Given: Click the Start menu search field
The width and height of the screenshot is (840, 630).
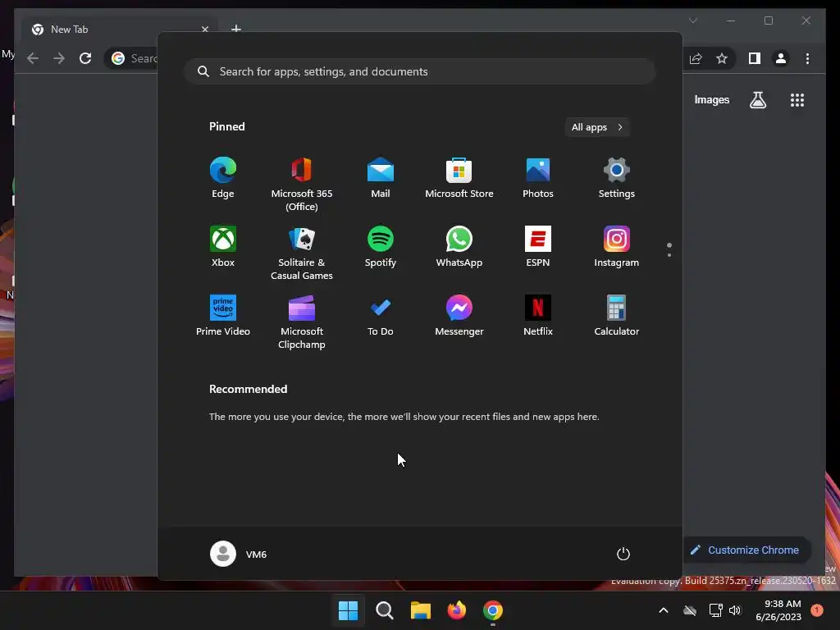Looking at the screenshot, I should click(x=420, y=71).
